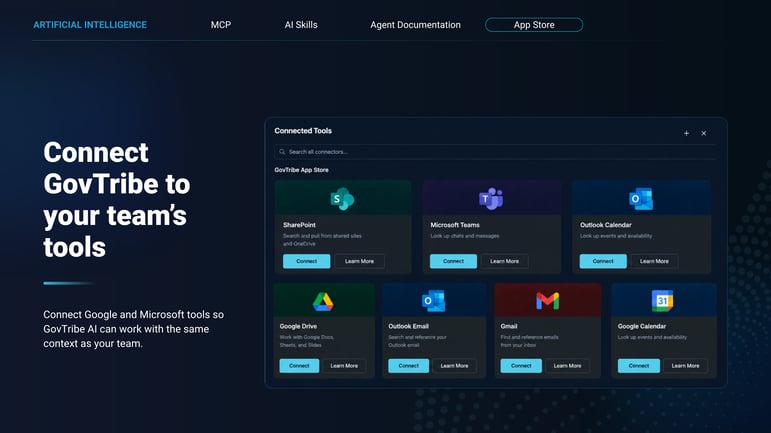Click the Artificial Intelligence heading link

pos(90,25)
